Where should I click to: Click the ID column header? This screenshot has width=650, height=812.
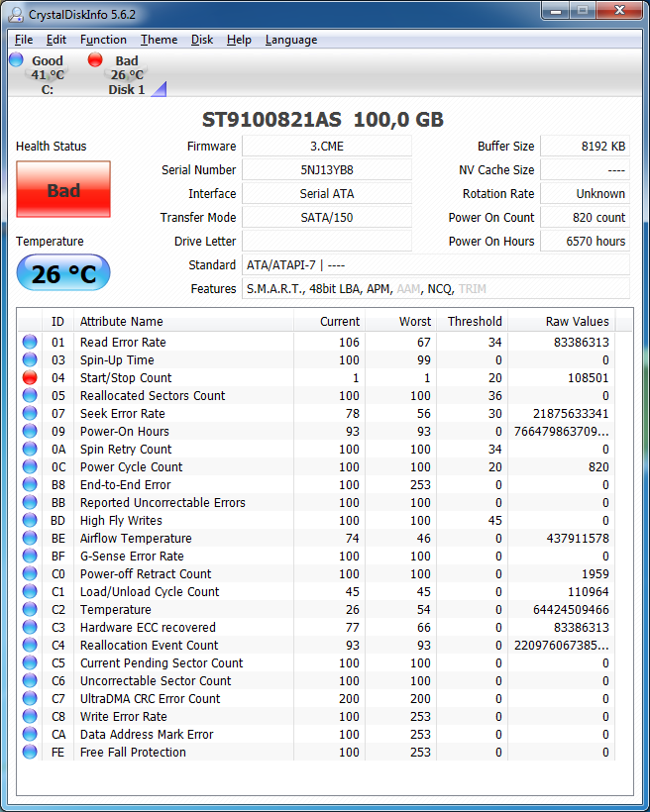tap(57, 322)
